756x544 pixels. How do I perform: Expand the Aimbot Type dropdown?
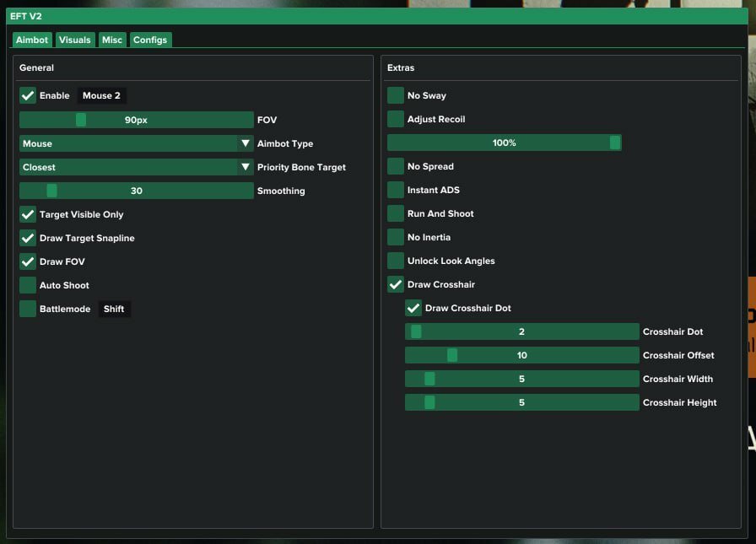(136, 143)
